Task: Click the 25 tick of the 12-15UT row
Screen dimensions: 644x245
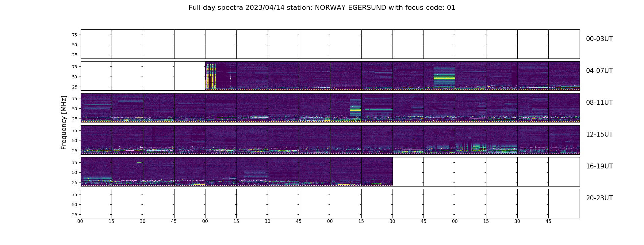Action: point(75,151)
